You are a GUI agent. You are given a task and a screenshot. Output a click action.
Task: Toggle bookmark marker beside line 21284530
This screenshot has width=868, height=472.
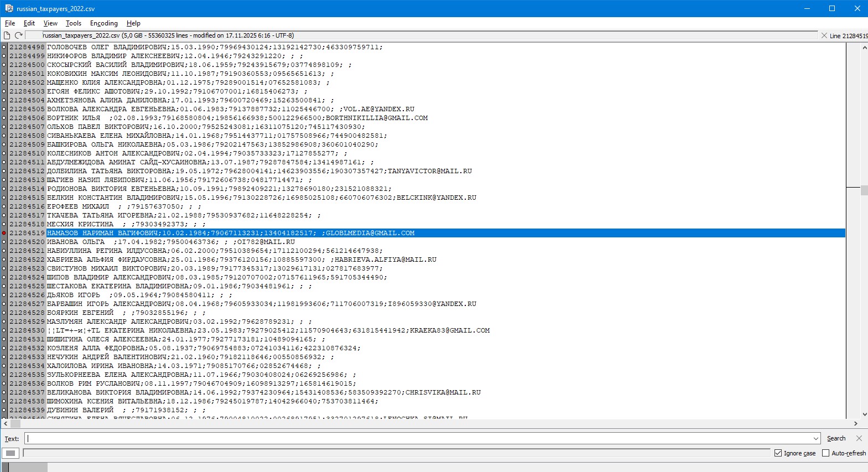[4, 330]
